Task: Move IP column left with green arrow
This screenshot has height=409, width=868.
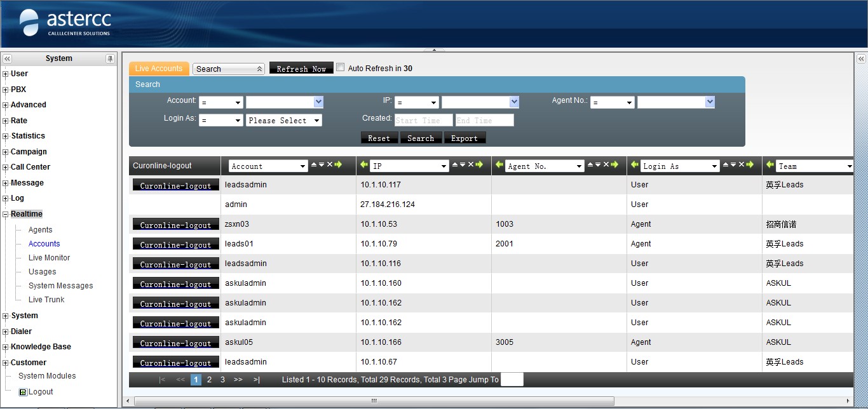Action: (x=364, y=165)
